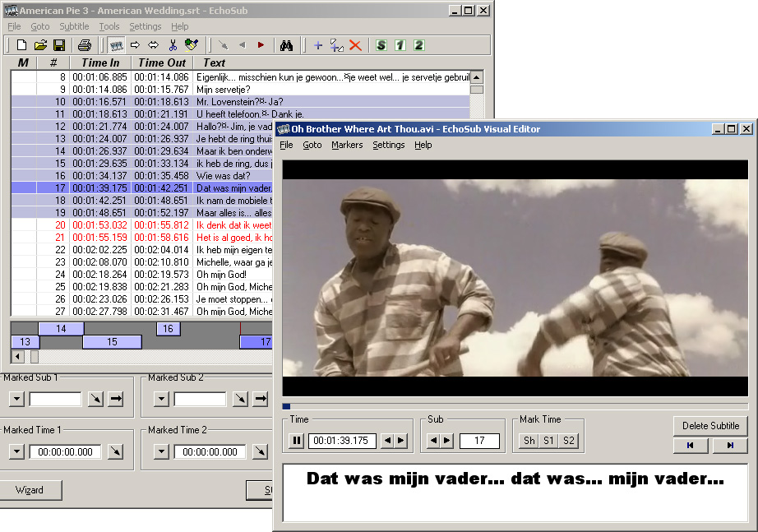Viewport: 758px width, 532px height.
Task: Click the insert-between plus icon
Action: tap(336, 45)
